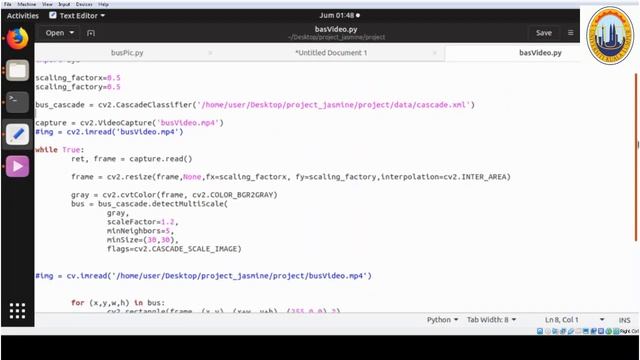Open the purple media player dock icon
This screenshot has height=360, width=640.
(17, 166)
